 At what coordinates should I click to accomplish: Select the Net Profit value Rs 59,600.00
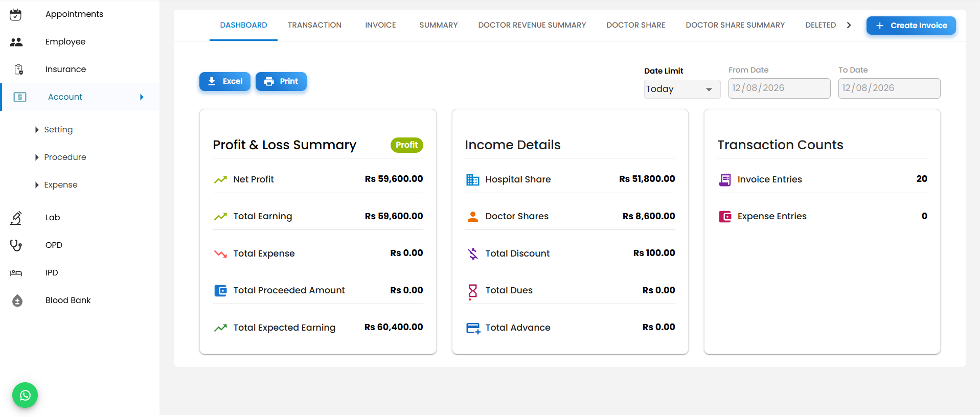pyautogui.click(x=394, y=179)
